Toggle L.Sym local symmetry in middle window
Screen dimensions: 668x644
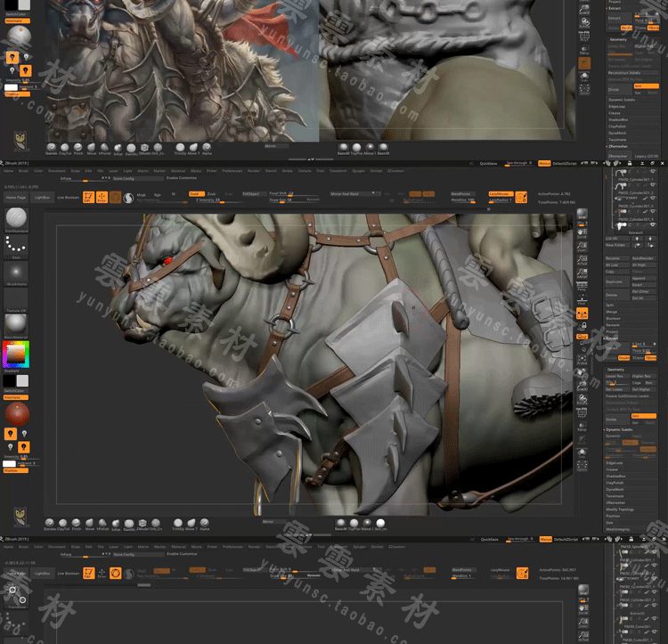pyautogui.click(x=582, y=314)
